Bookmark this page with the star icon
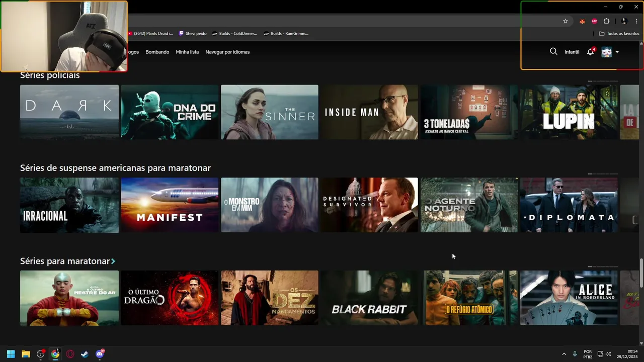This screenshot has width=644, height=362. click(566, 21)
